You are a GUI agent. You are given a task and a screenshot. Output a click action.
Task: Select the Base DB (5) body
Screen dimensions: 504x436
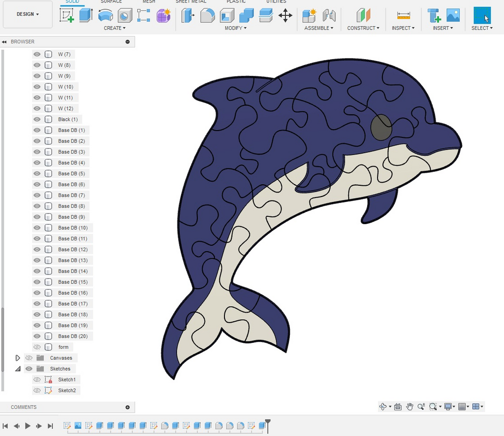[x=71, y=174]
